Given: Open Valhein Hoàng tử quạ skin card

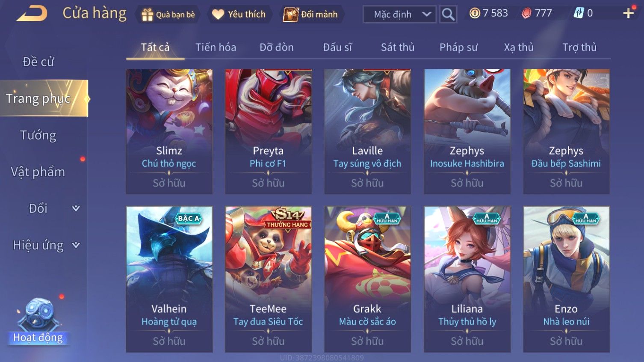Looking at the screenshot, I should (169, 279).
